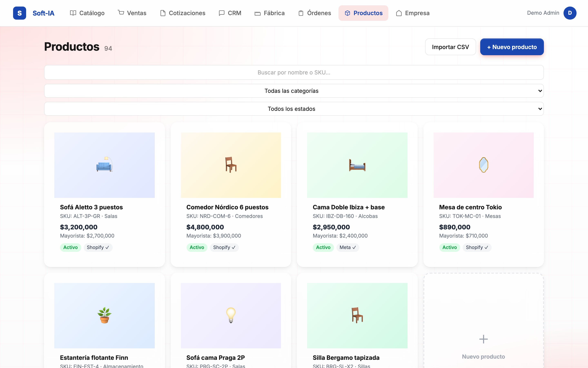Click the $2,950,000 price

coord(331,227)
